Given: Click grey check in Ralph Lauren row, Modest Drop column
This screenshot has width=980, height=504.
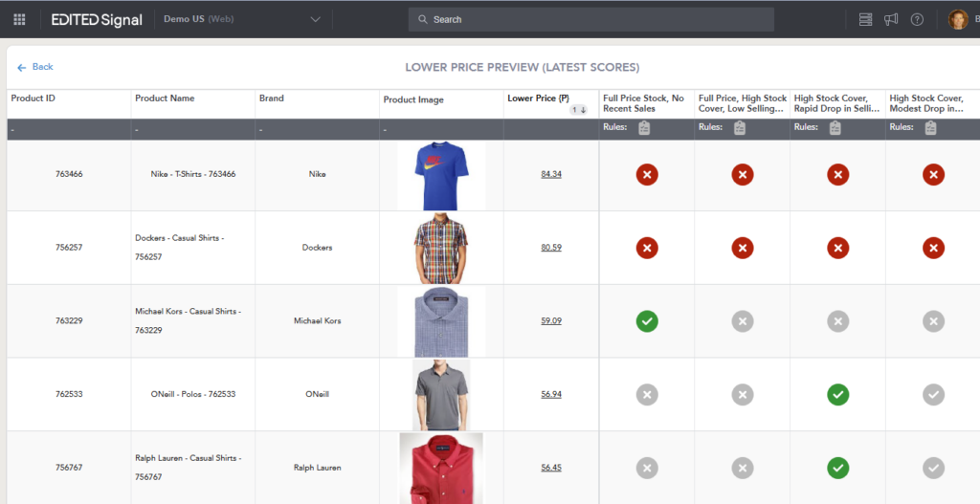Looking at the screenshot, I should (934, 468).
